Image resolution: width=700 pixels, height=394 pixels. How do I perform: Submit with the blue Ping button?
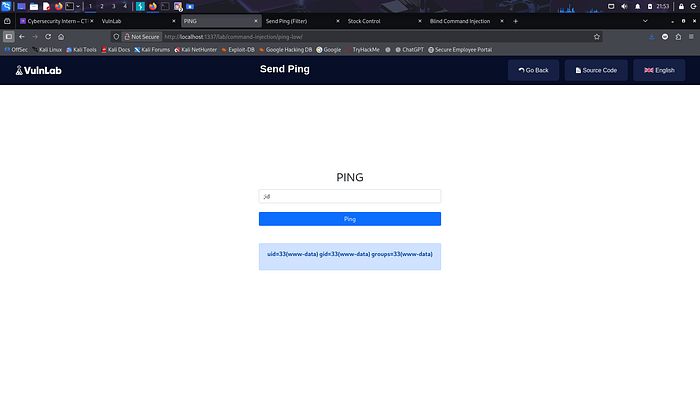[350, 219]
